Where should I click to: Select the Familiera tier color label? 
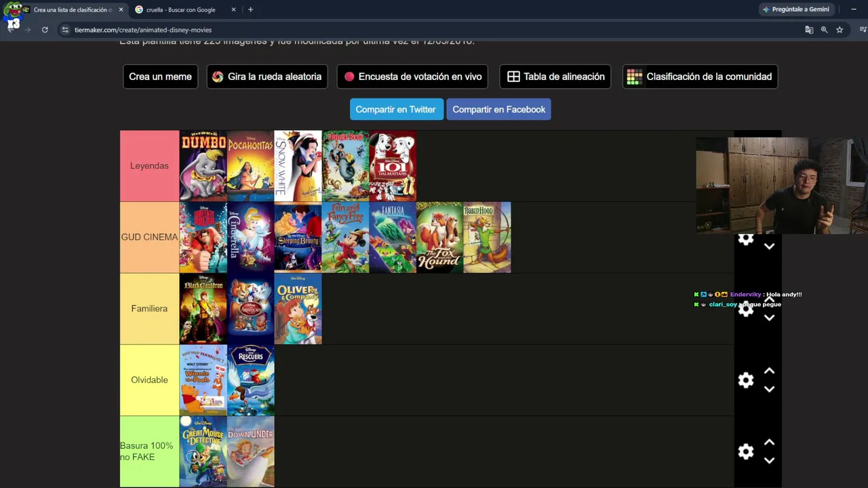[149, 308]
